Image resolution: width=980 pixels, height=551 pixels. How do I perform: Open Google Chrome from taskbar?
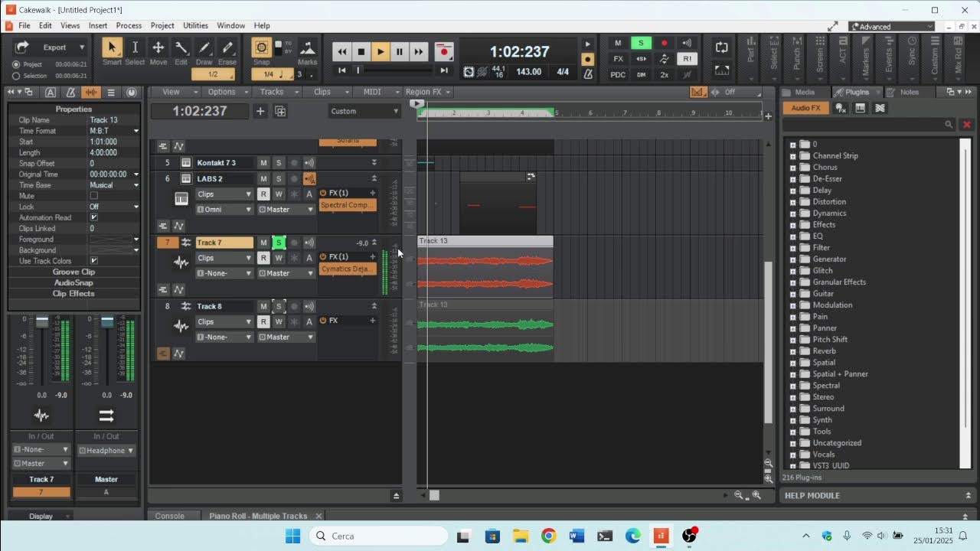(x=548, y=536)
